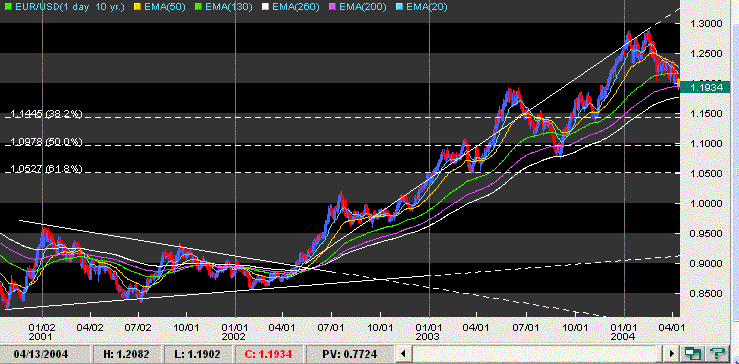Click the L: 1.1902 low value field
This screenshot has width=739, height=364.
point(198,354)
